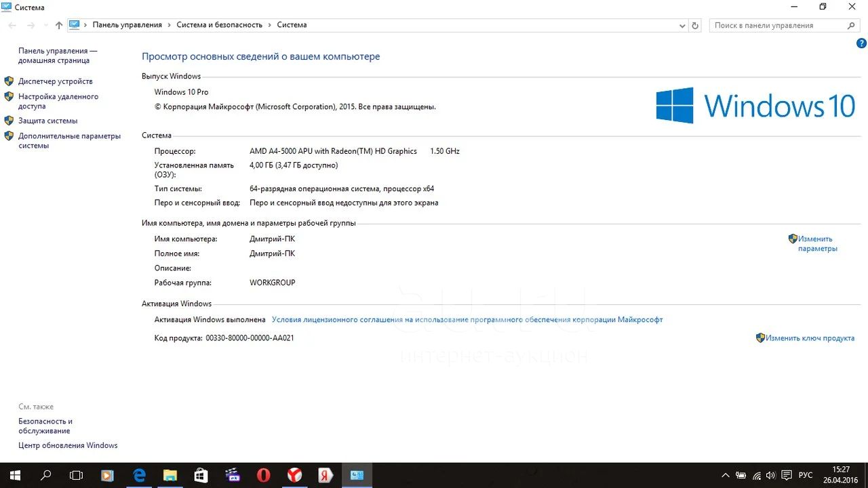Open the Movies app clapperboard icon
The height and width of the screenshot is (488, 868).
232,475
